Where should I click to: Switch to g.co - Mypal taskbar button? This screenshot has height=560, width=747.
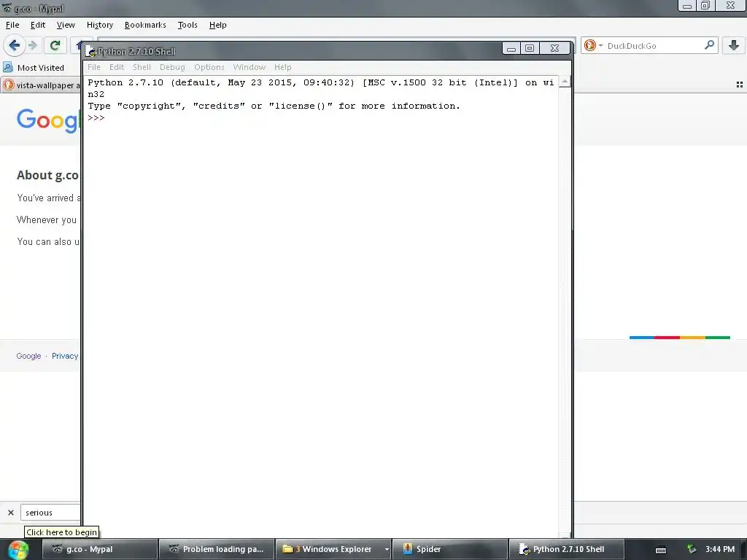(99, 549)
